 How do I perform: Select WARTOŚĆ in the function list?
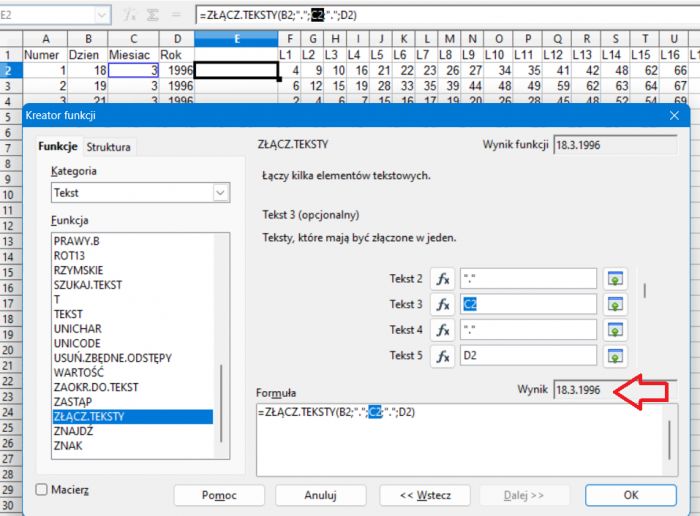coord(133,372)
